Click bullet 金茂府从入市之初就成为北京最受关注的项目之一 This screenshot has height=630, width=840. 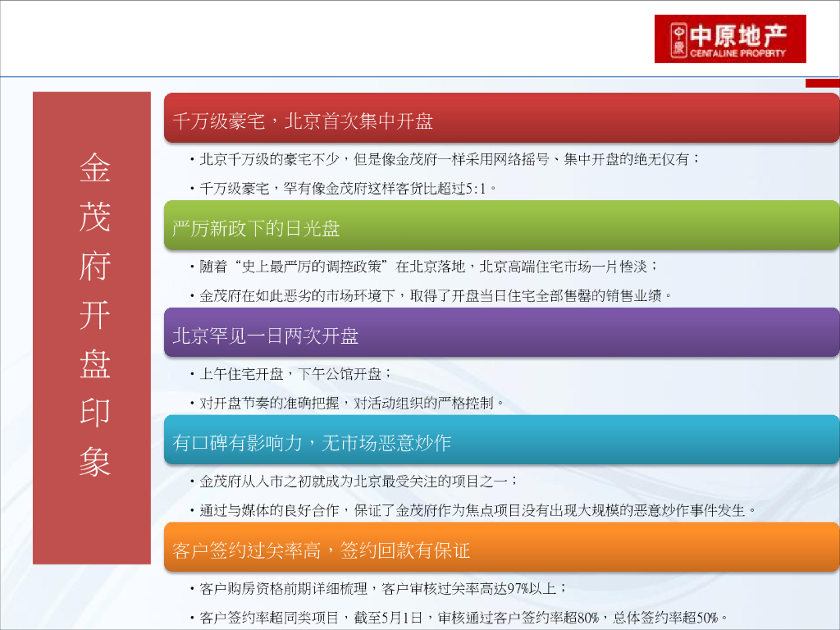tap(354, 481)
